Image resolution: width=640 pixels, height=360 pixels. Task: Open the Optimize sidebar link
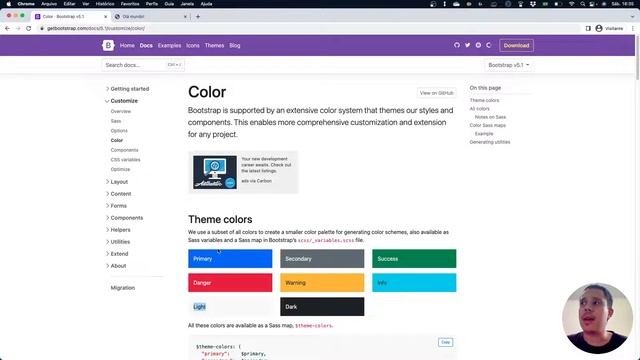[120, 169]
